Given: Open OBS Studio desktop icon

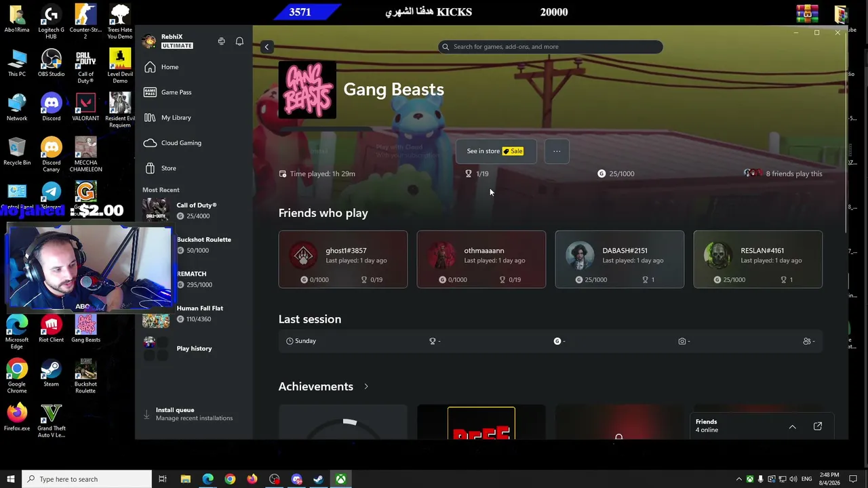Looking at the screenshot, I should pyautogui.click(x=51, y=64).
